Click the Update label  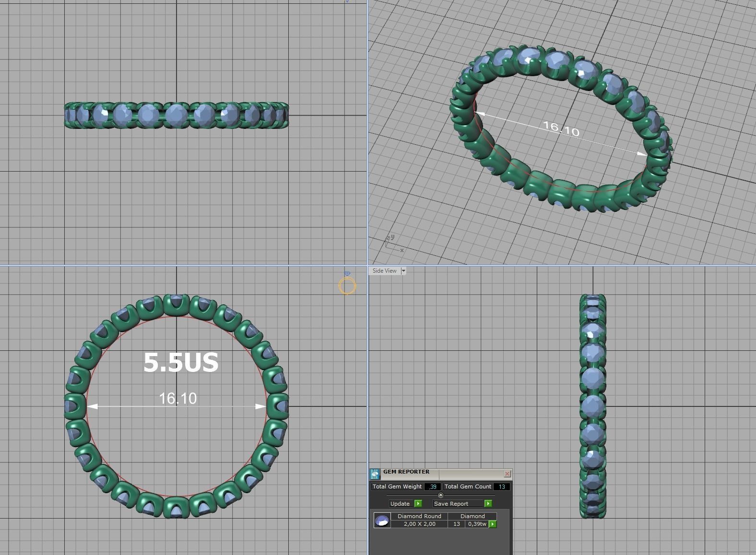click(400, 503)
